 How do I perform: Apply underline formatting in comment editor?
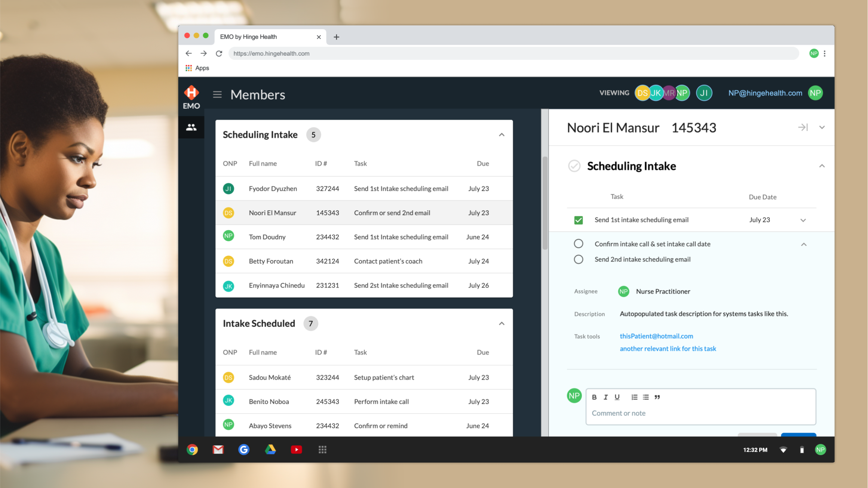[617, 397]
